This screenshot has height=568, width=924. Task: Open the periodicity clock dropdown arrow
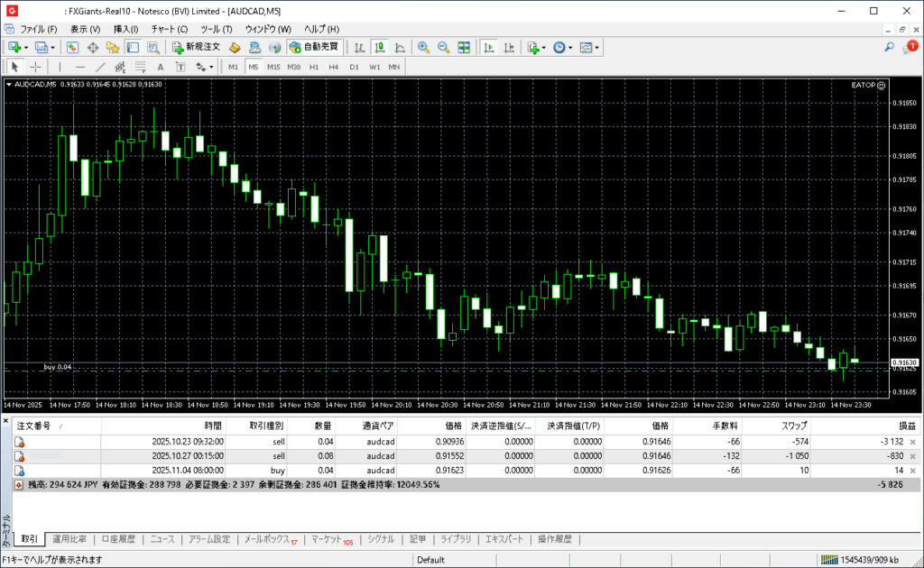pos(570,47)
